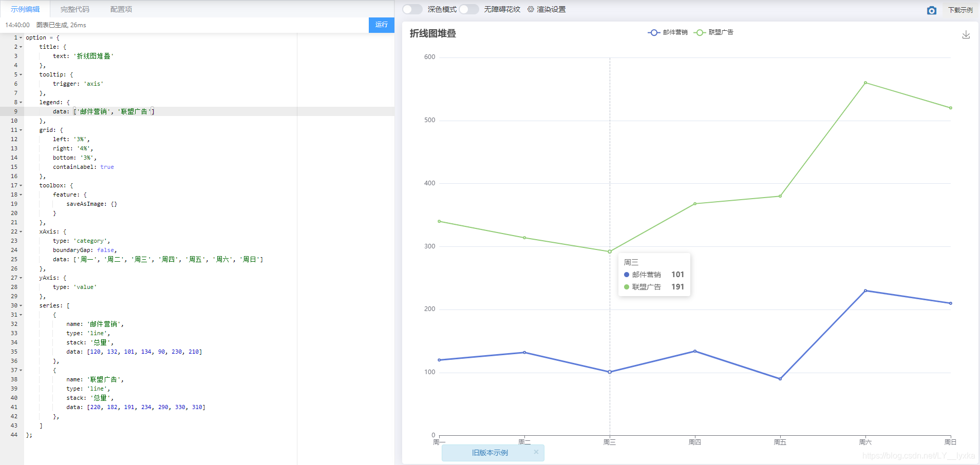Enable 深色模式 dark mode switch
Viewport: 980px width, 465px height.
coord(412,9)
